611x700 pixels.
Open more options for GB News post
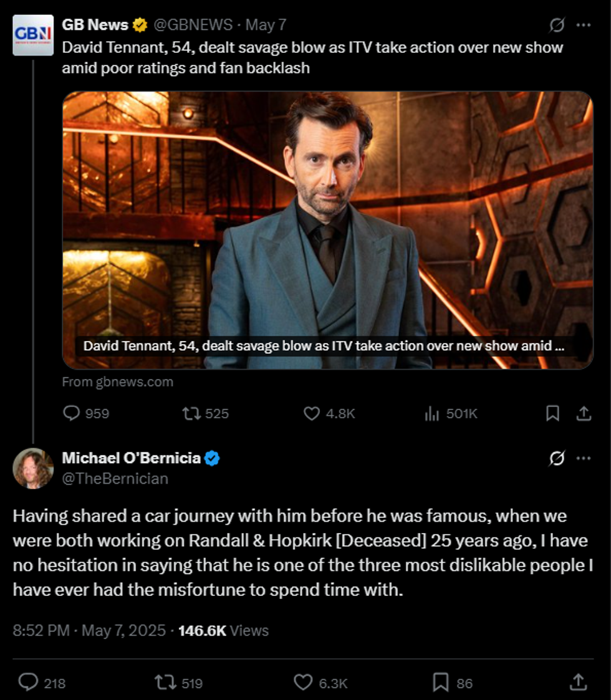pos(584,26)
